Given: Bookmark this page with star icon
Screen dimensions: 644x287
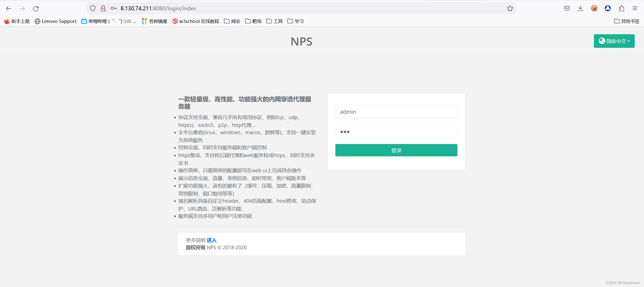Looking at the screenshot, I should pos(510,9).
